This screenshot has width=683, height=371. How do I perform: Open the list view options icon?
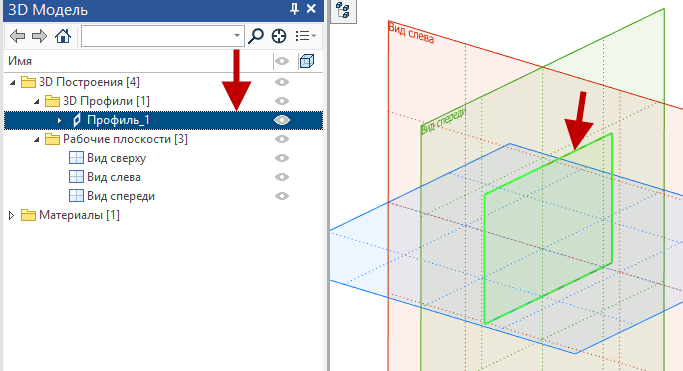(305, 36)
